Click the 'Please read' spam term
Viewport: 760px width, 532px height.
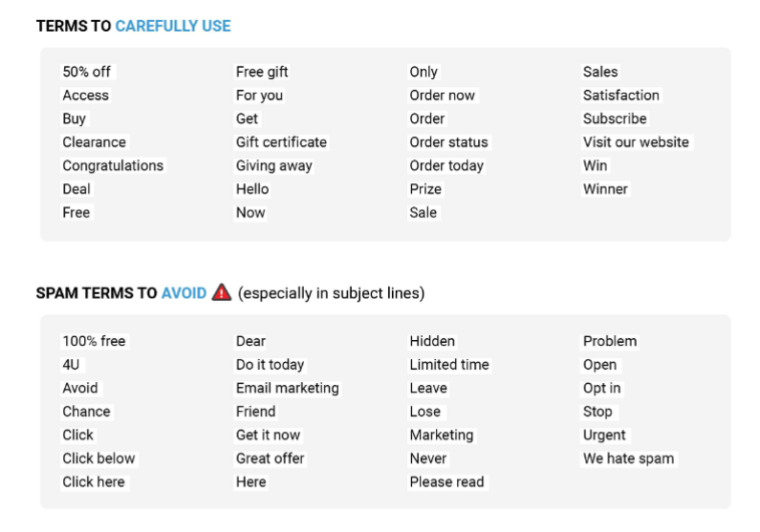pos(447,482)
